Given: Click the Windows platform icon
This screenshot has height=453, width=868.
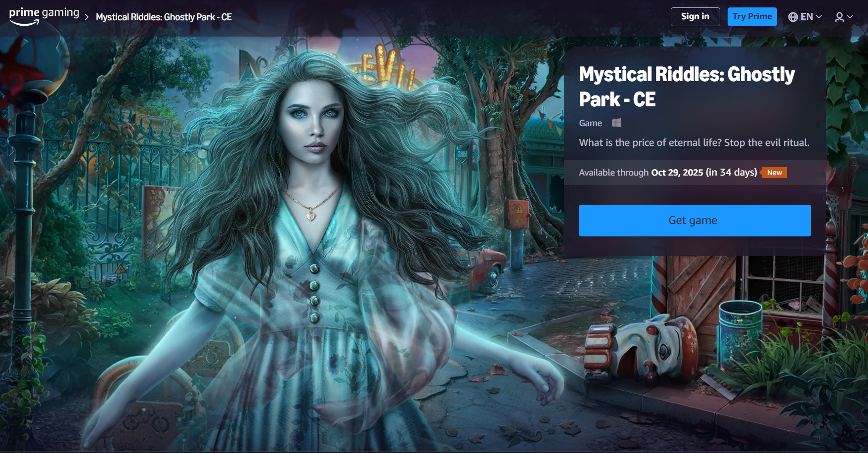Looking at the screenshot, I should point(616,123).
